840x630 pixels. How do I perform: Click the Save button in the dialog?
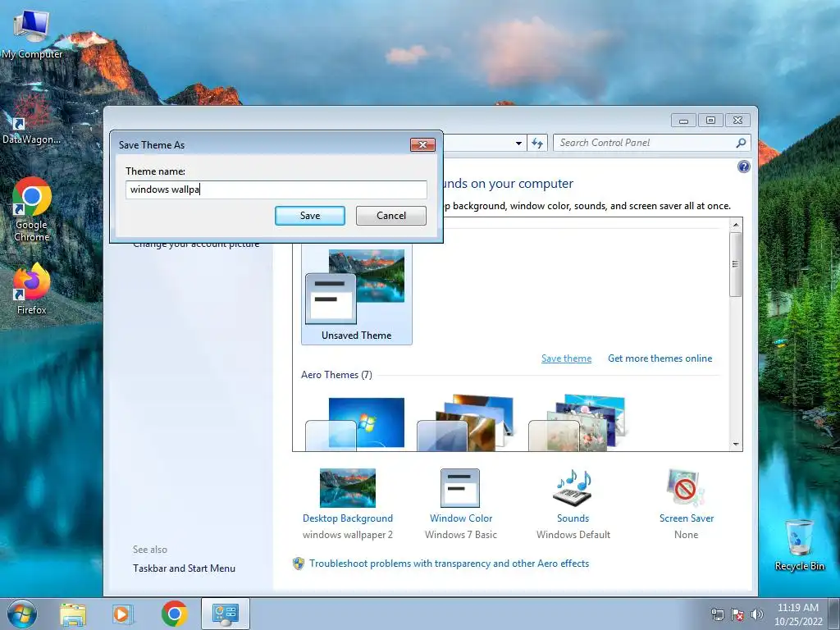coord(309,216)
